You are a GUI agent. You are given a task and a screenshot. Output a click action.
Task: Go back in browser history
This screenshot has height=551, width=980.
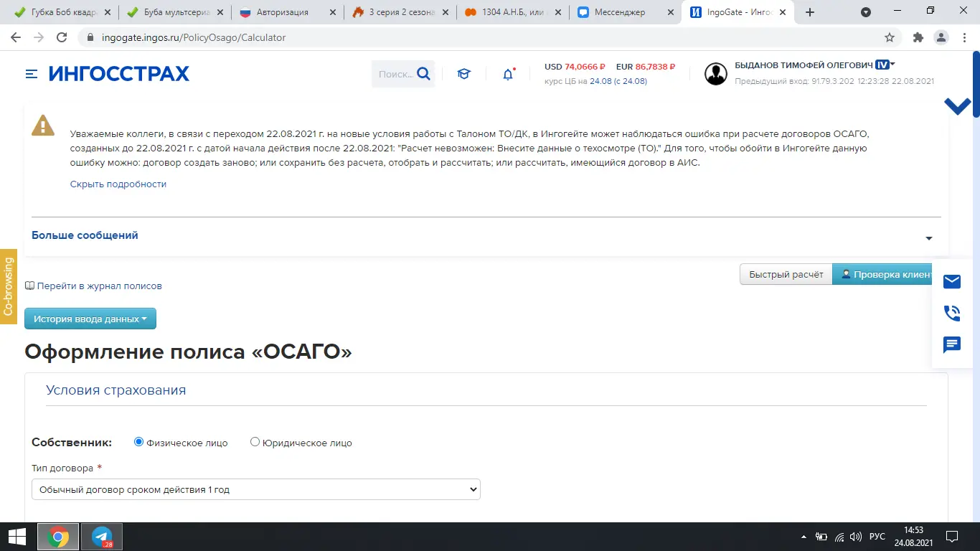coord(16,37)
